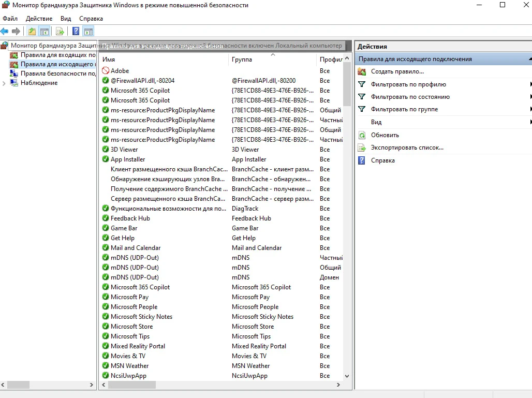This screenshot has width=532, height=398.
Task: Click the Up one level folder icon
Action: 32,32
